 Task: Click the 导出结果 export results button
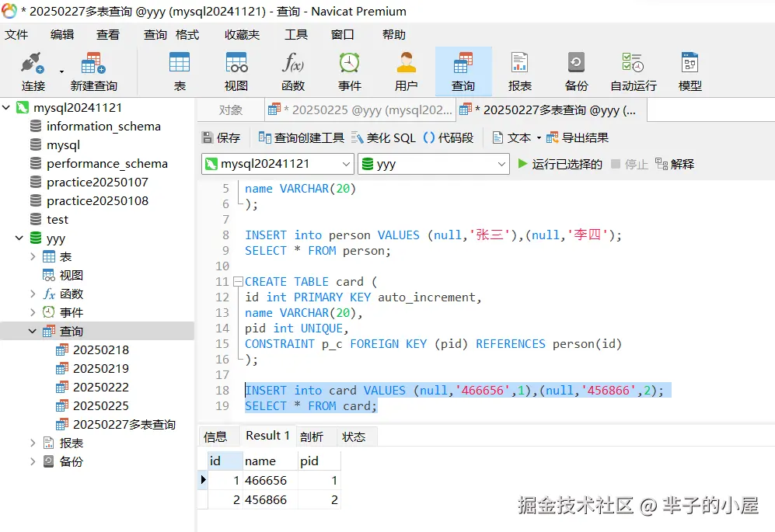[578, 137]
